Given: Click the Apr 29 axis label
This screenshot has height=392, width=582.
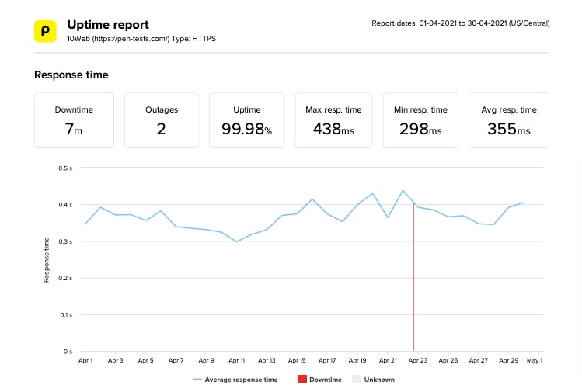Looking at the screenshot, I should [x=508, y=360].
